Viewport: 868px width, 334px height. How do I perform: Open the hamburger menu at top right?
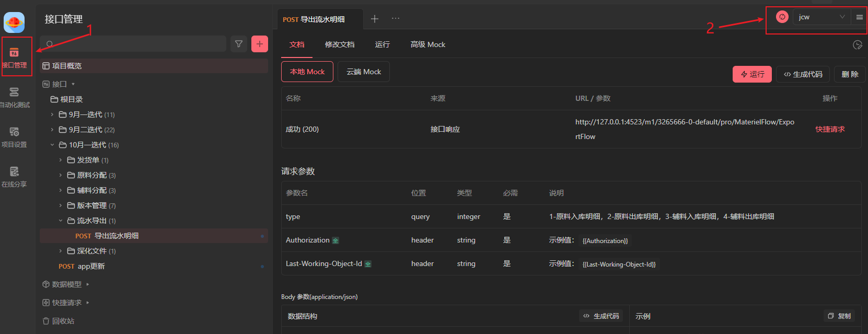[x=859, y=17]
